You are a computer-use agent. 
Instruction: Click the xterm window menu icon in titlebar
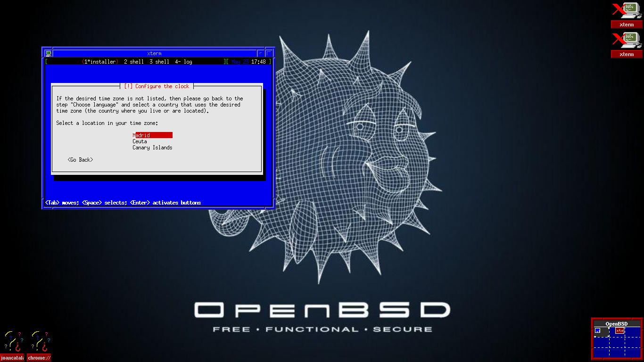click(48, 53)
